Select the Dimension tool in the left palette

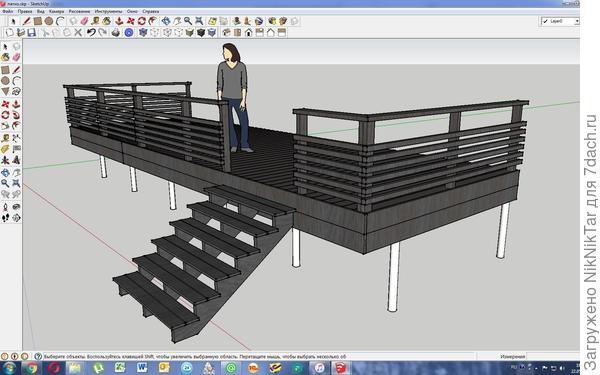16,137
